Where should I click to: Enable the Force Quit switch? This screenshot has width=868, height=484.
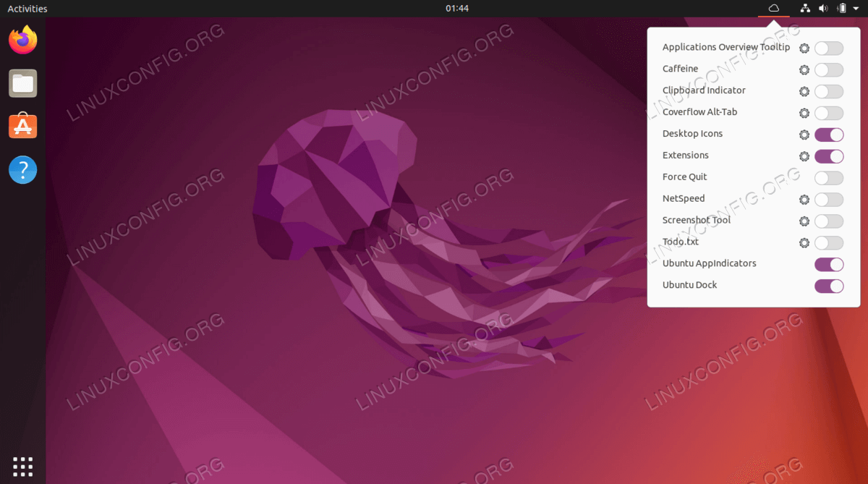[829, 178]
